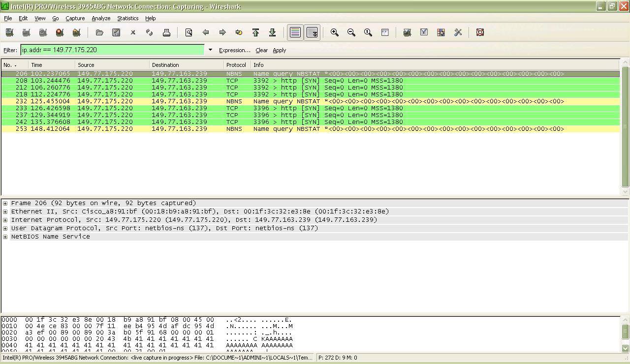
Task: Expand User Datagram Protocol tree node
Action: pos(5,228)
